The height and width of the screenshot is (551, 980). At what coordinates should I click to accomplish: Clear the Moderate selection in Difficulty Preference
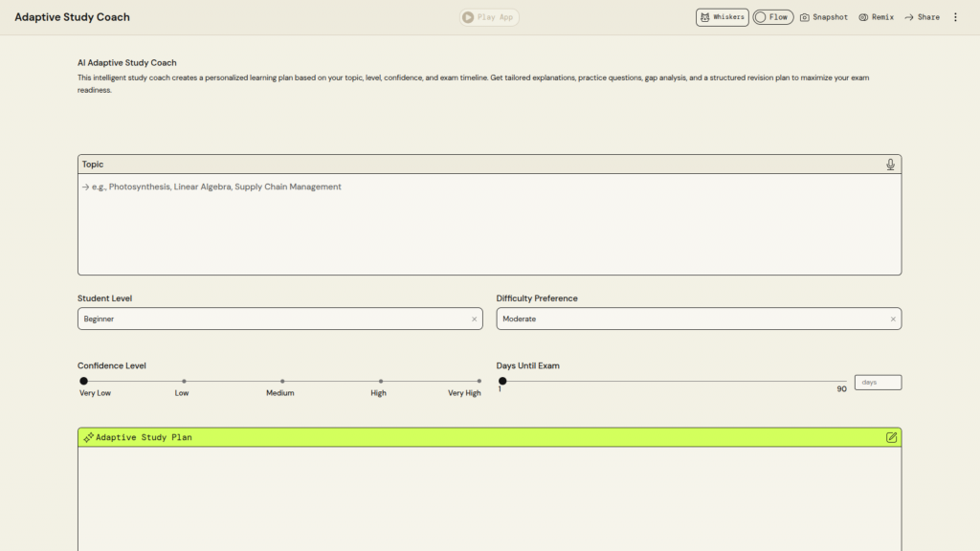pyautogui.click(x=893, y=320)
